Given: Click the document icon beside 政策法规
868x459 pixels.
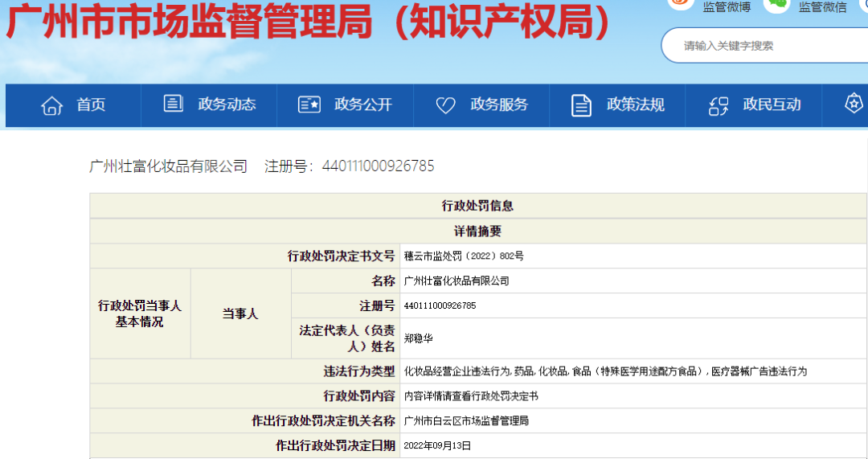Looking at the screenshot, I should pos(581,105).
